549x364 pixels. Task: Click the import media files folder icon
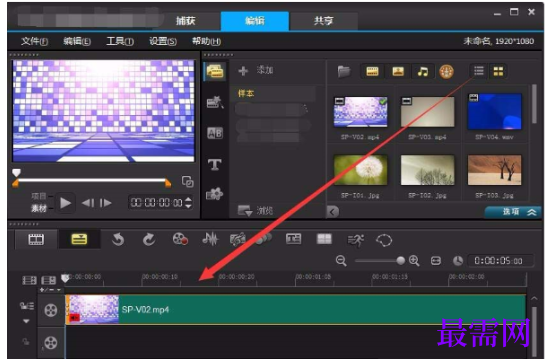point(344,71)
